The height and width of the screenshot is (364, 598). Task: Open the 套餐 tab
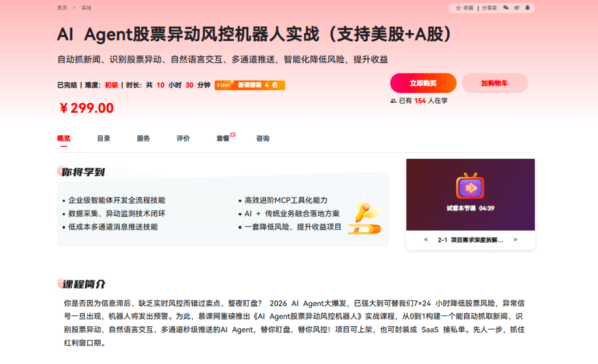pyautogui.click(x=223, y=139)
